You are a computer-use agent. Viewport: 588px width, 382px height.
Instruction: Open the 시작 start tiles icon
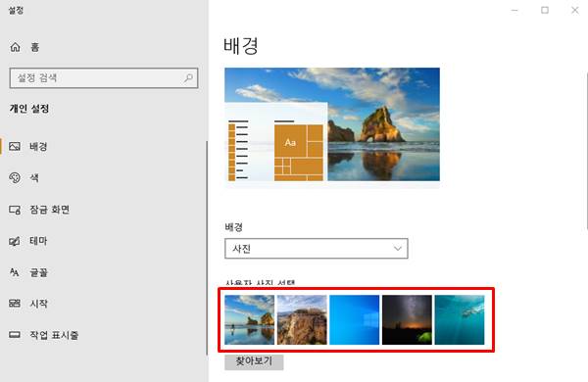15,304
